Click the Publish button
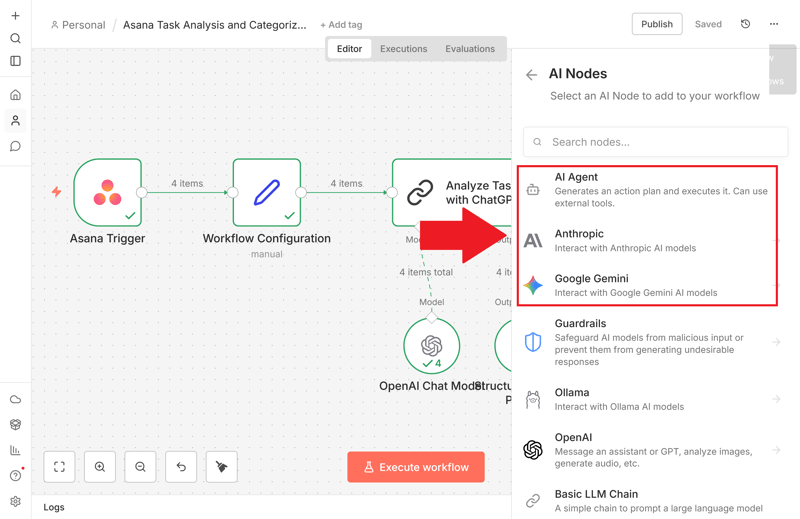Viewport: 800px width, 519px height. tap(656, 24)
